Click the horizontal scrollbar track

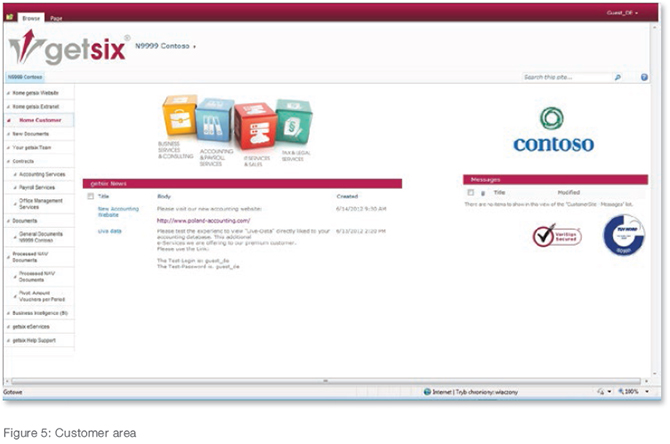tap(325, 381)
